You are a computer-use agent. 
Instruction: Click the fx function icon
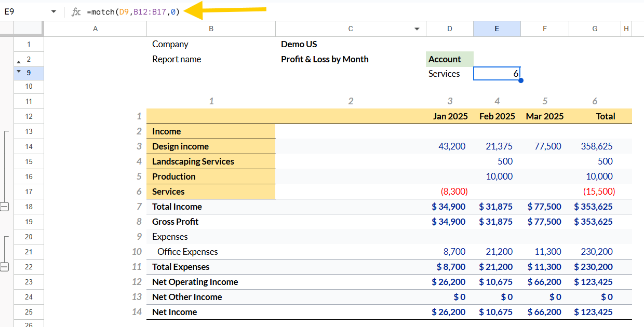[76, 11]
